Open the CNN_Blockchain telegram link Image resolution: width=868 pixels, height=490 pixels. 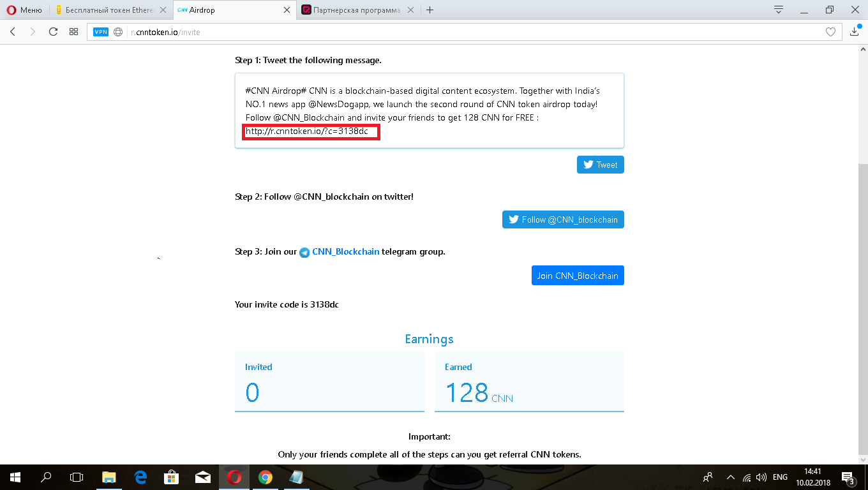point(345,251)
